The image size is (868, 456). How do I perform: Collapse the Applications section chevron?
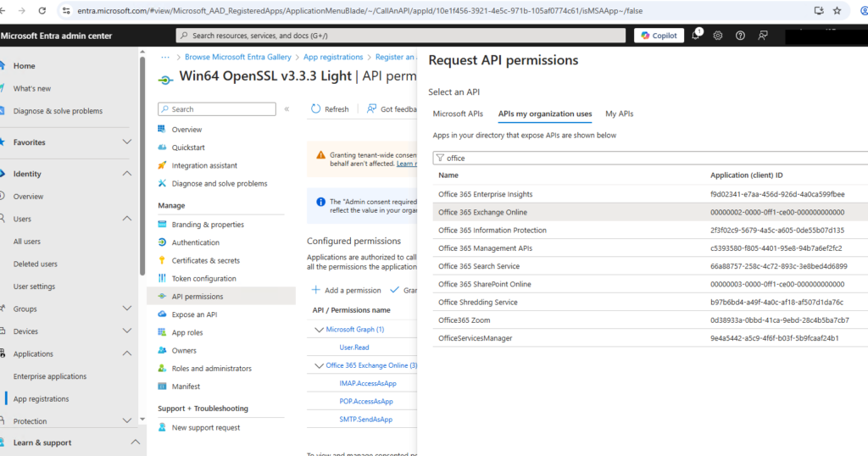pyautogui.click(x=127, y=353)
